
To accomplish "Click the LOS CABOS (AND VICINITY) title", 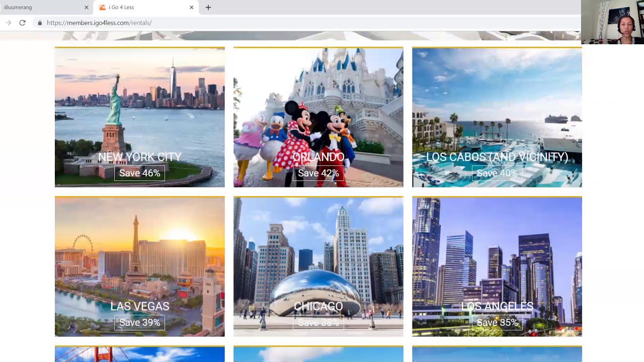I will (497, 157).
